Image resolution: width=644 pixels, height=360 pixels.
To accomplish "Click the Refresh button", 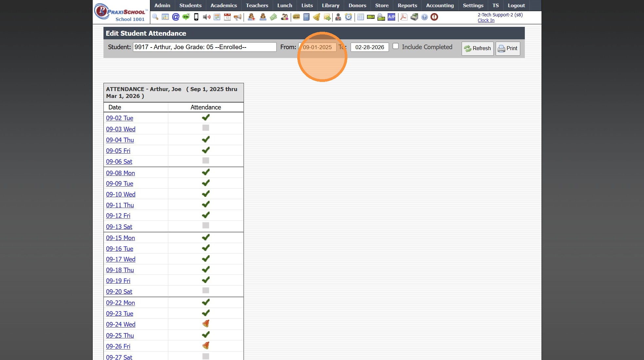I will (x=477, y=48).
